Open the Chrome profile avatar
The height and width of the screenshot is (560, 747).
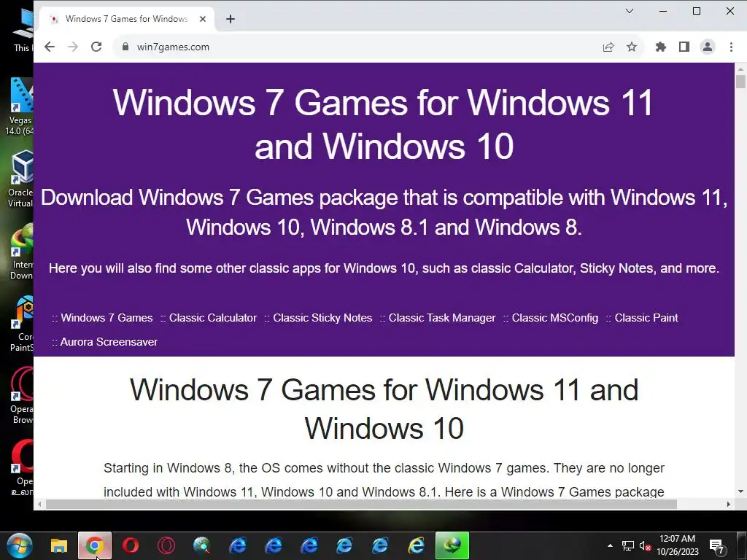[708, 47]
